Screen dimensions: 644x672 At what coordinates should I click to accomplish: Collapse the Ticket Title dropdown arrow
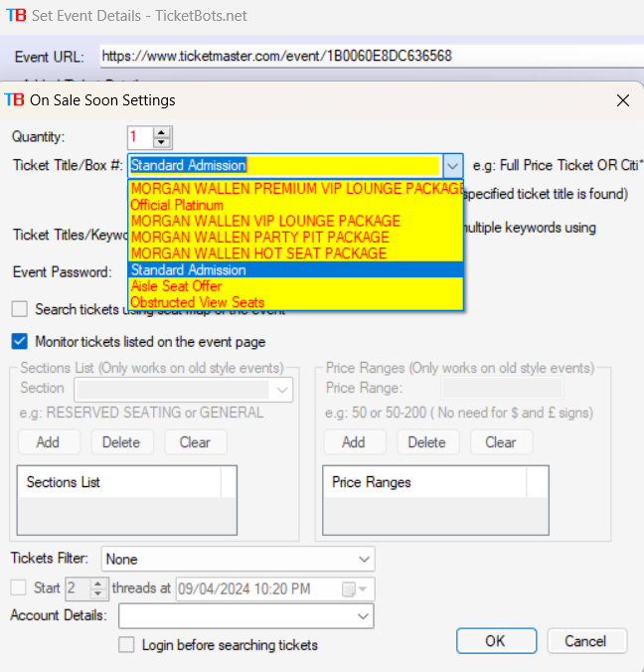point(452,166)
